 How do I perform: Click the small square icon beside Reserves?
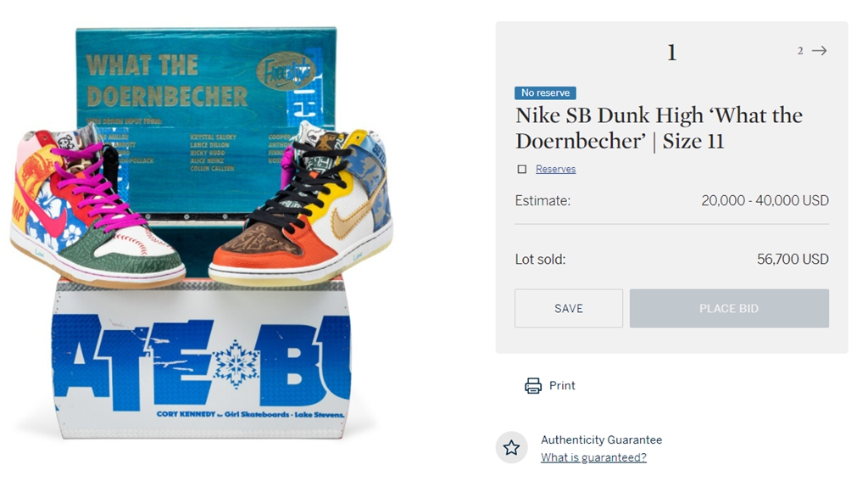pos(521,169)
